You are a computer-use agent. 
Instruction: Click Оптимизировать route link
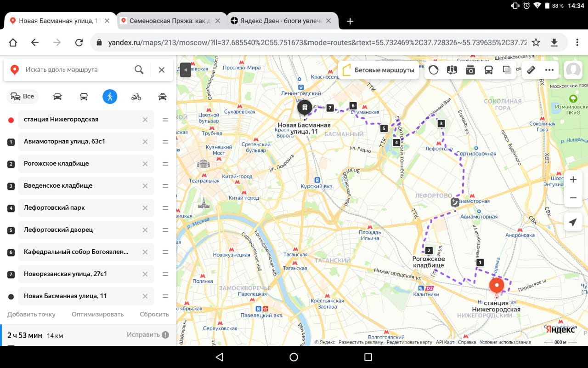98,315
